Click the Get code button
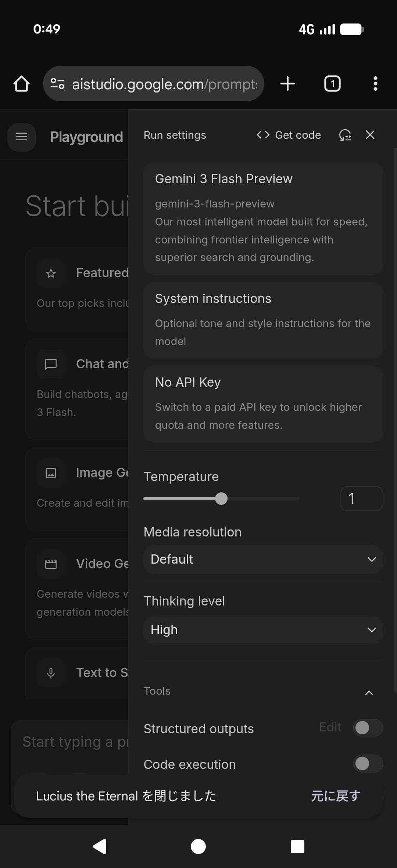Image resolution: width=397 pixels, height=868 pixels. [x=289, y=135]
